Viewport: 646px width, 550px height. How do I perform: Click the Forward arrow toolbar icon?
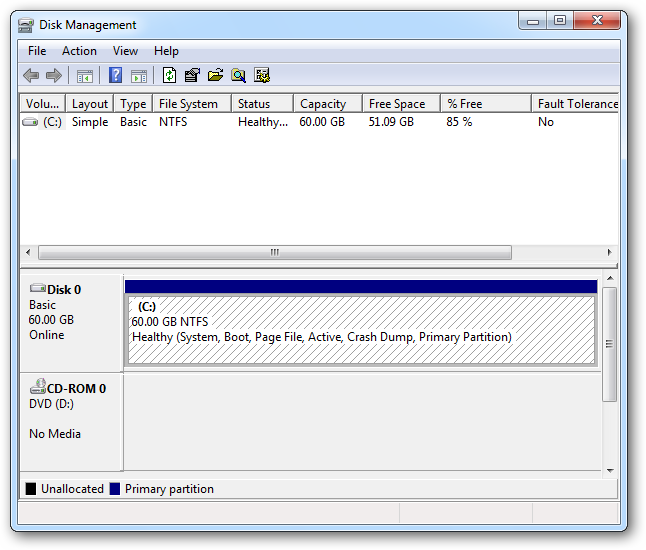tap(54, 75)
